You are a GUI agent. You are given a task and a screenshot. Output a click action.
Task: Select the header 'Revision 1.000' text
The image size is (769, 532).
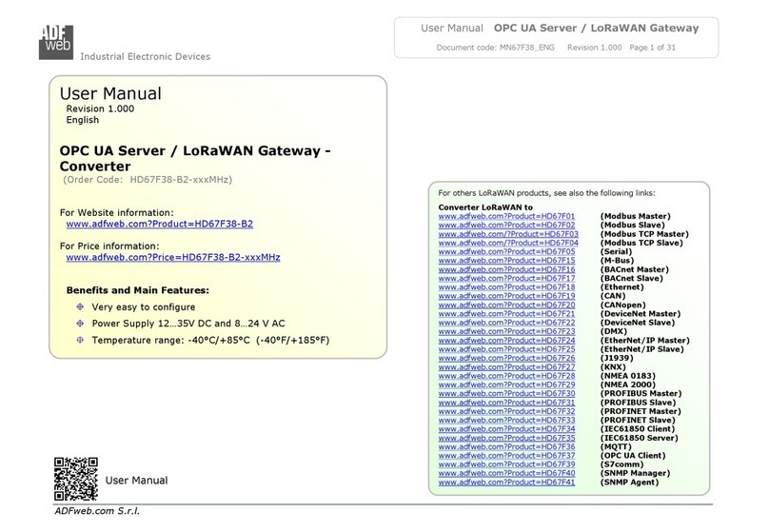595,48
